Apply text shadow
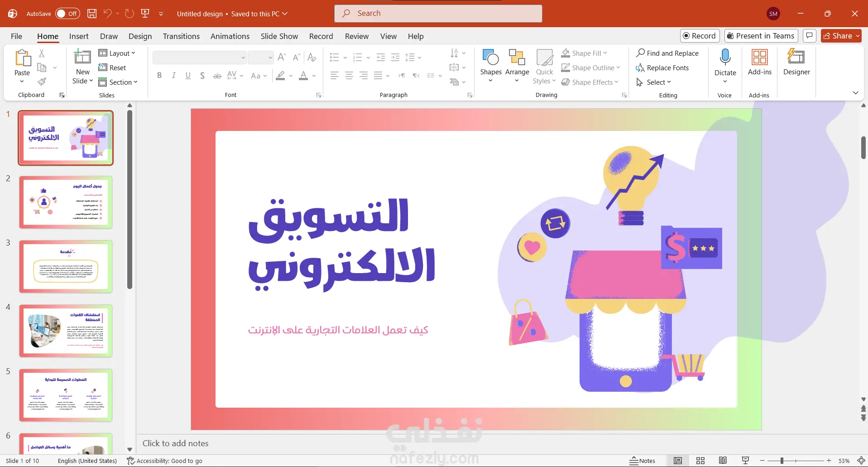868x467 pixels. pyautogui.click(x=202, y=76)
